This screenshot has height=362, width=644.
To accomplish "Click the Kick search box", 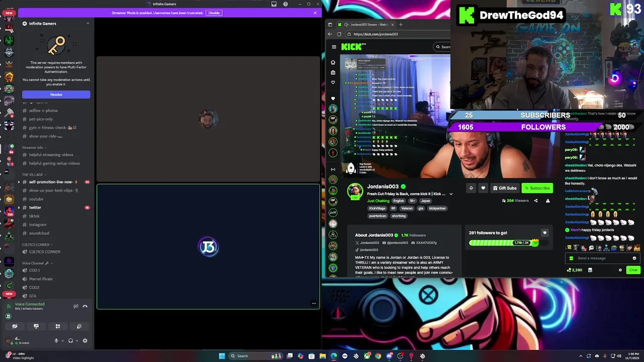I will click(443, 47).
